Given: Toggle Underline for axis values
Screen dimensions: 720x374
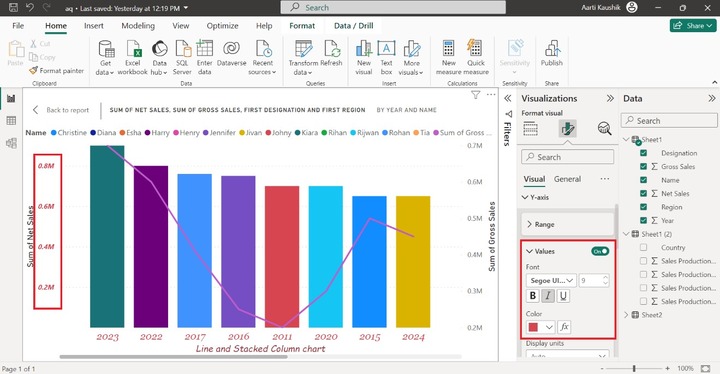Looking at the screenshot, I should point(563,296).
